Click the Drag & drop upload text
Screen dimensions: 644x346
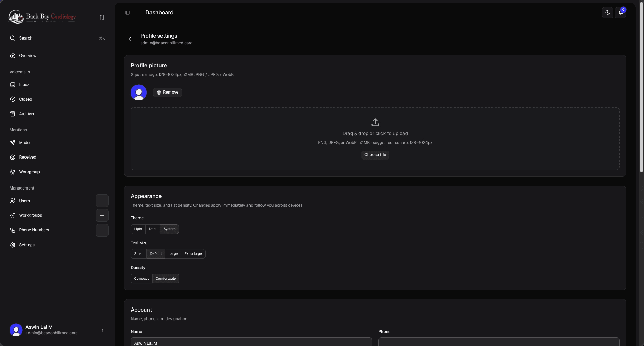pyautogui.click(x=375, y=134)
